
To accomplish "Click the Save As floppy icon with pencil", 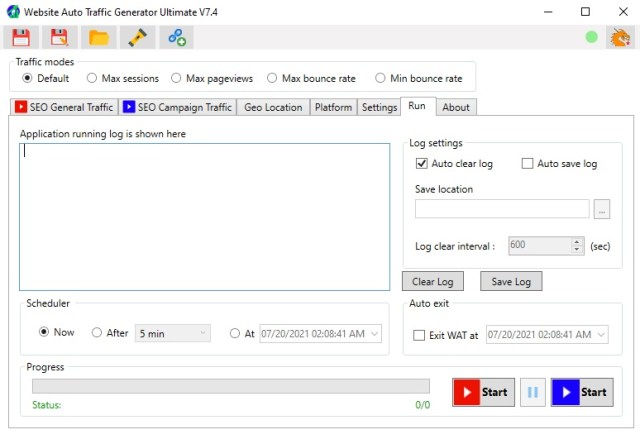I will tap(60, 38).
